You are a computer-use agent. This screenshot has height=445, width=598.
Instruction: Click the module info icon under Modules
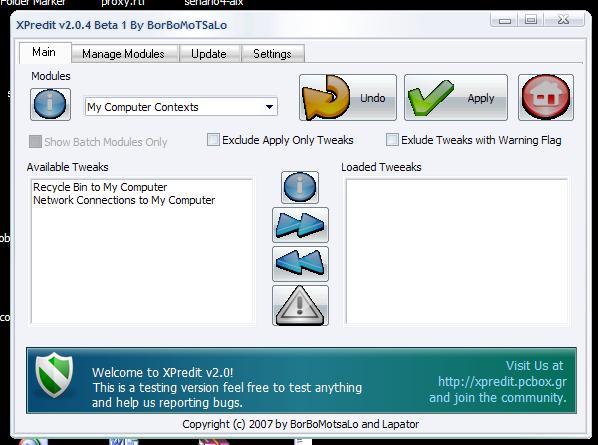click(x=50, y=104)
